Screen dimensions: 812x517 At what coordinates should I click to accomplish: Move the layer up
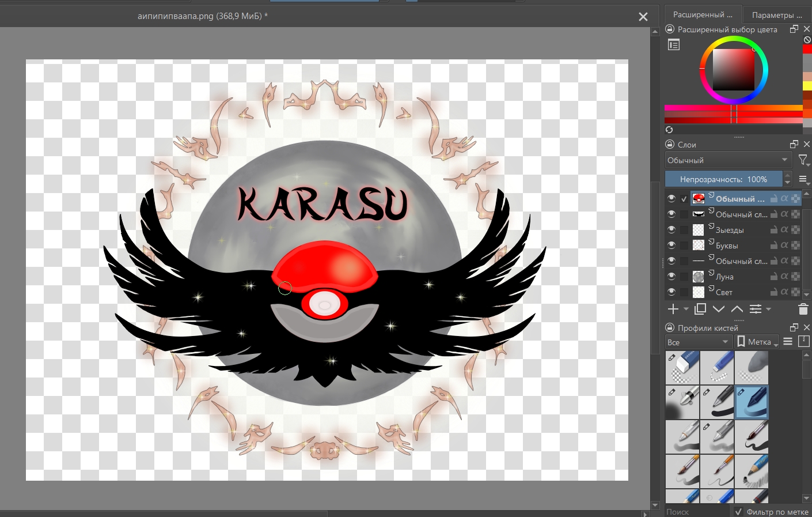(x=737, y=309)
